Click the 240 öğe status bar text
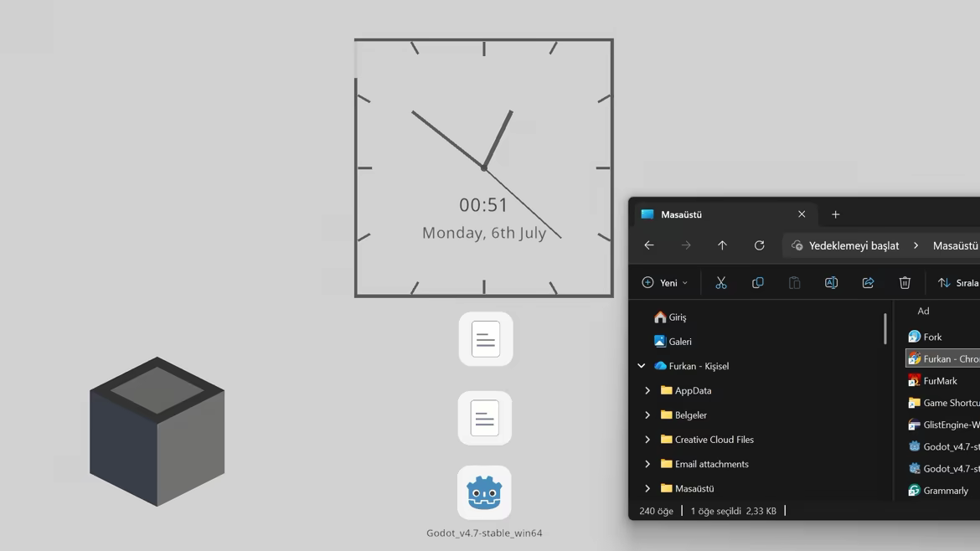The image size is (980, 551). (x=656, y=511)
